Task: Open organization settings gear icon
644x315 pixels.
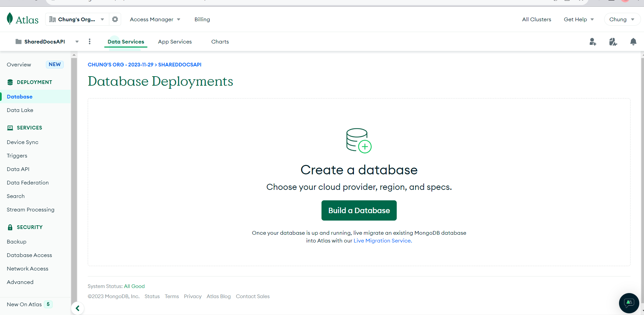Action: 115,19
